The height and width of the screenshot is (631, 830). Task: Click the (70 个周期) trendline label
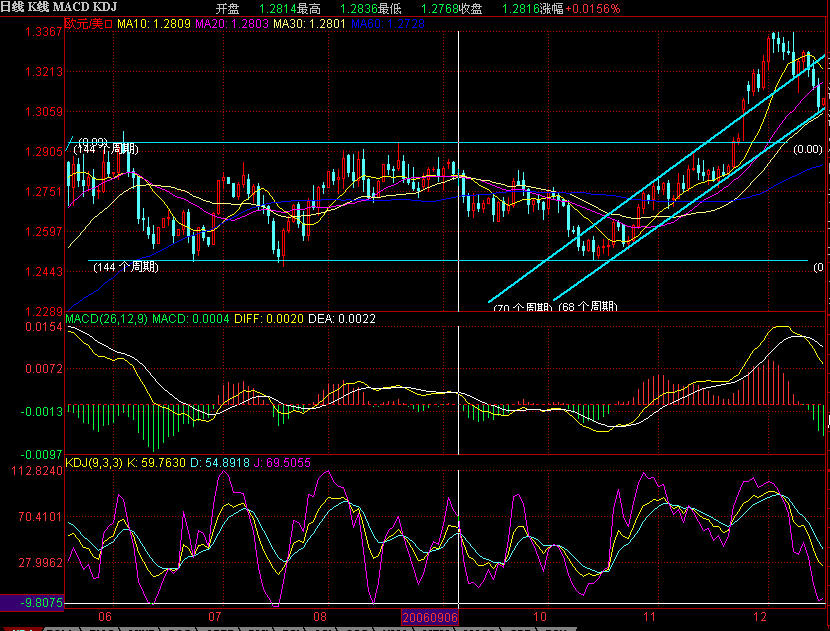pyautogui.click(x=523, y=308)
